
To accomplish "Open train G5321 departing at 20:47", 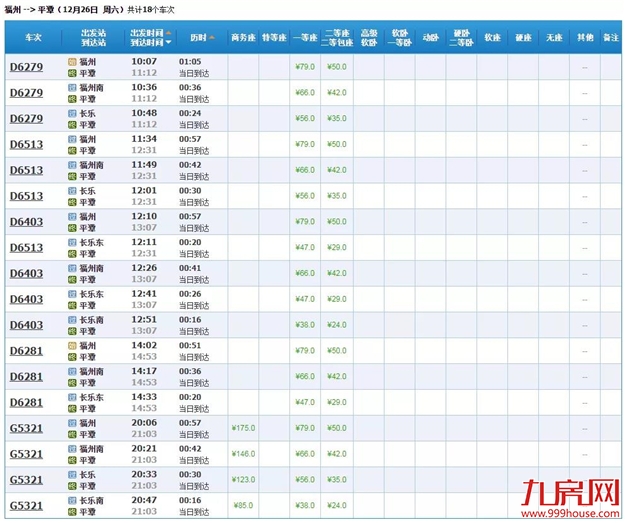I will pyautogui.click(x=26, y=505).
